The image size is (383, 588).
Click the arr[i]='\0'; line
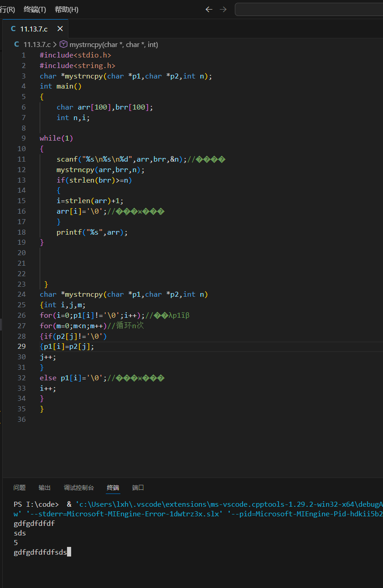pos(110,211)
